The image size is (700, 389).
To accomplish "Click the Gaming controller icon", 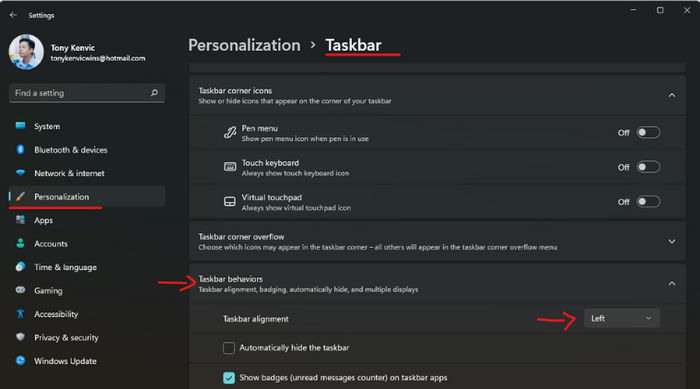I will [20, 290].
